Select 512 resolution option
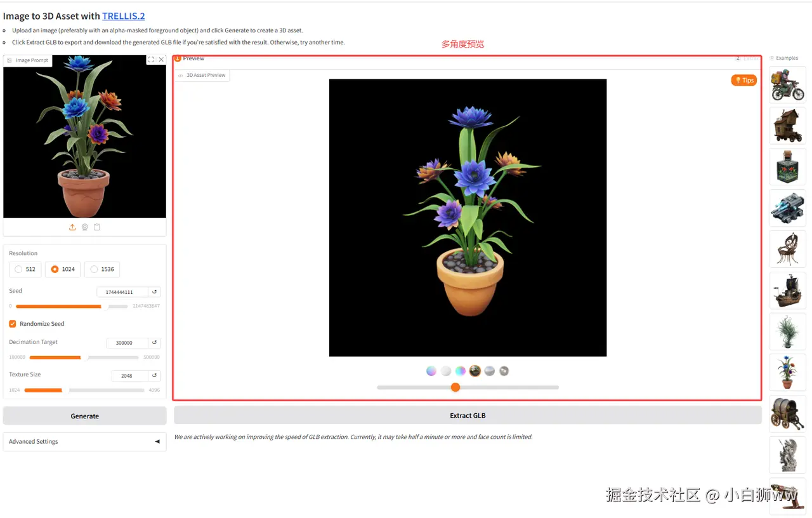 point(25,269)
